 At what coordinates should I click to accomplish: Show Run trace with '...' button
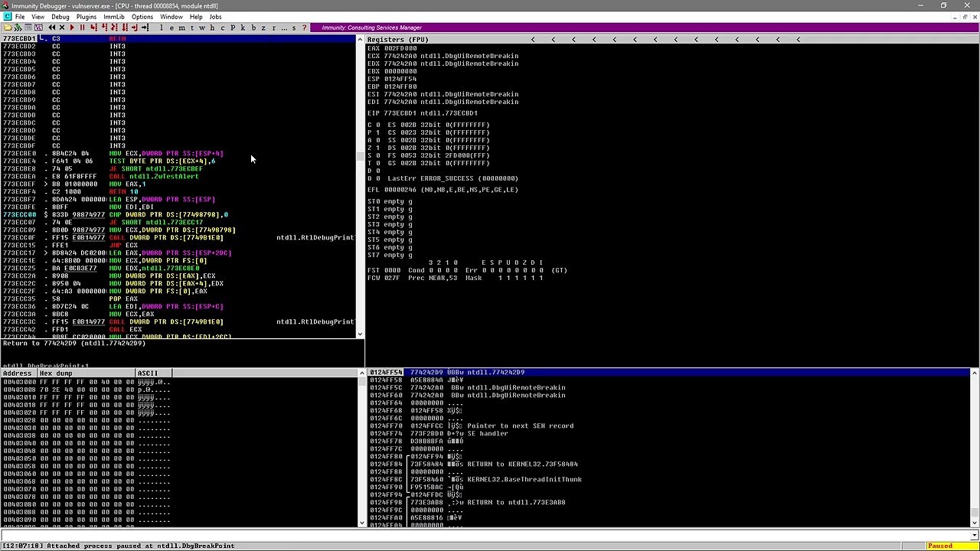pos(284,28)
